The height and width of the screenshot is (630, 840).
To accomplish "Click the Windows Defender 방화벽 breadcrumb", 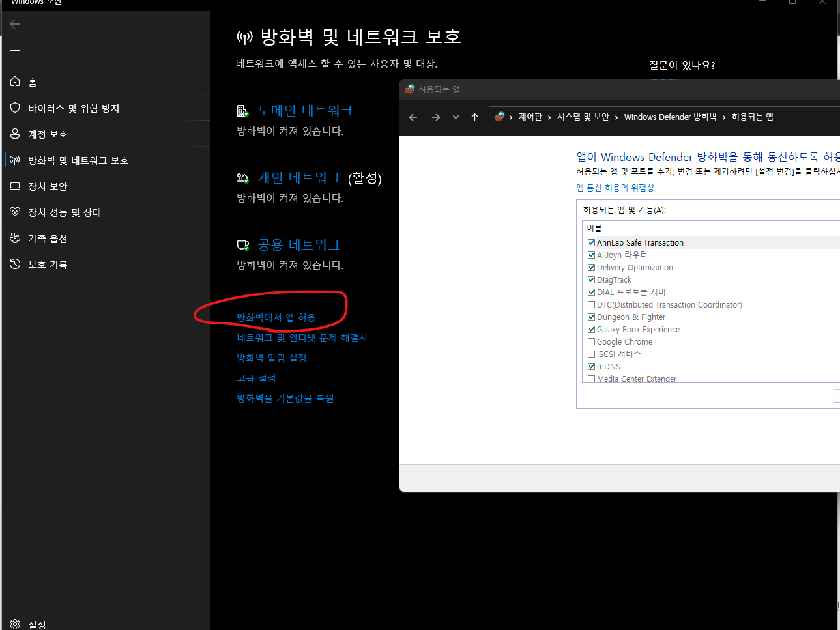I will click(x=671, y=117).
